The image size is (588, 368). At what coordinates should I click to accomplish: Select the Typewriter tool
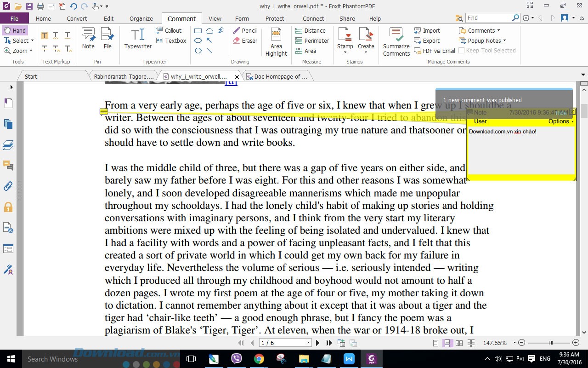tap(138, 39)
